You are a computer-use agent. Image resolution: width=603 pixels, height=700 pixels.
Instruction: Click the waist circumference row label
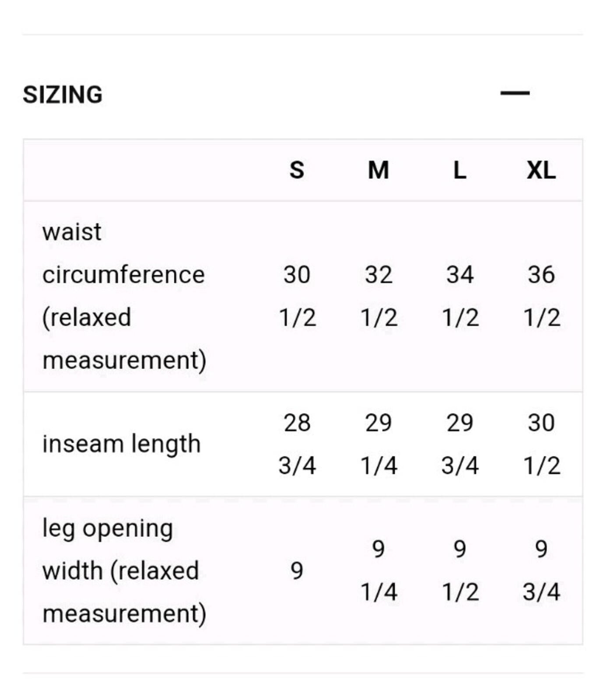124,296
